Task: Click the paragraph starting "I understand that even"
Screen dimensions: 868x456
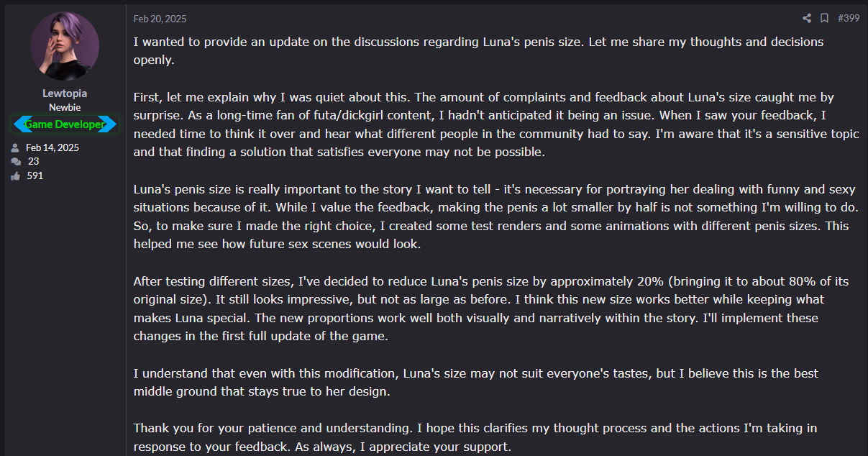Action: click(x=476, y=383)
